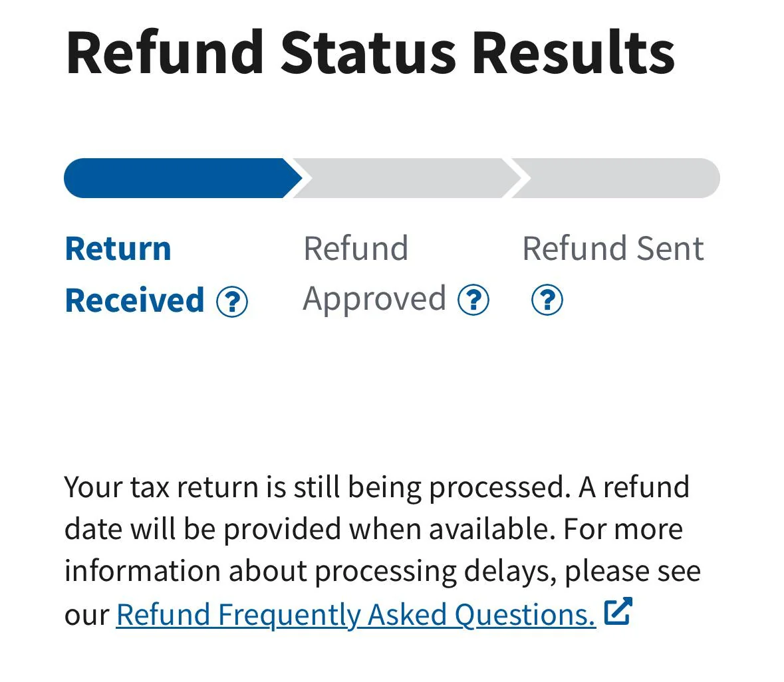
Task: Open the Refund Frequently Asked Questions link
Action: (x=354, y=614)
